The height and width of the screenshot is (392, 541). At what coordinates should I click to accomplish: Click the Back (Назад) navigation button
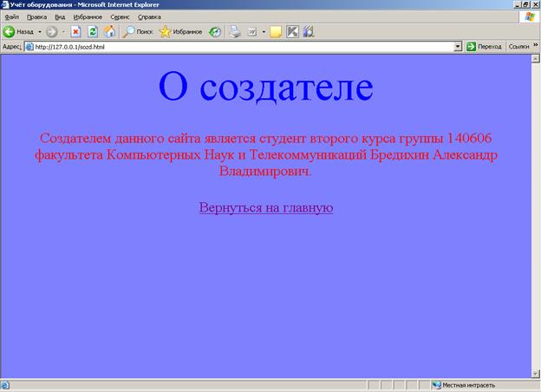click(17, 31)
